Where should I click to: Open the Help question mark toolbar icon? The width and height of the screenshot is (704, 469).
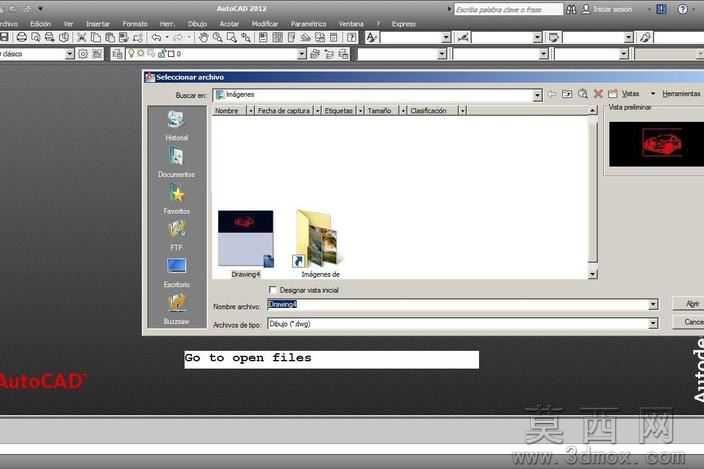click(352, 37)
